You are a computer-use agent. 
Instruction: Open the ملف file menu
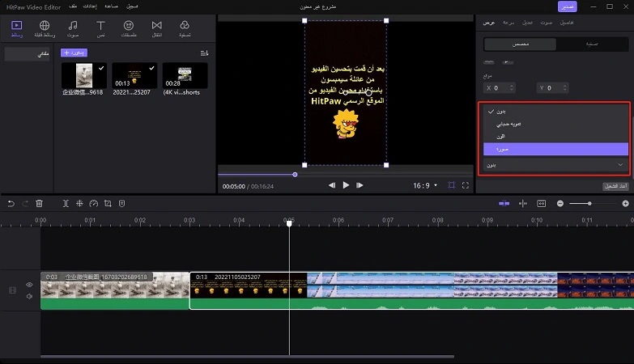tap(73, 6)
